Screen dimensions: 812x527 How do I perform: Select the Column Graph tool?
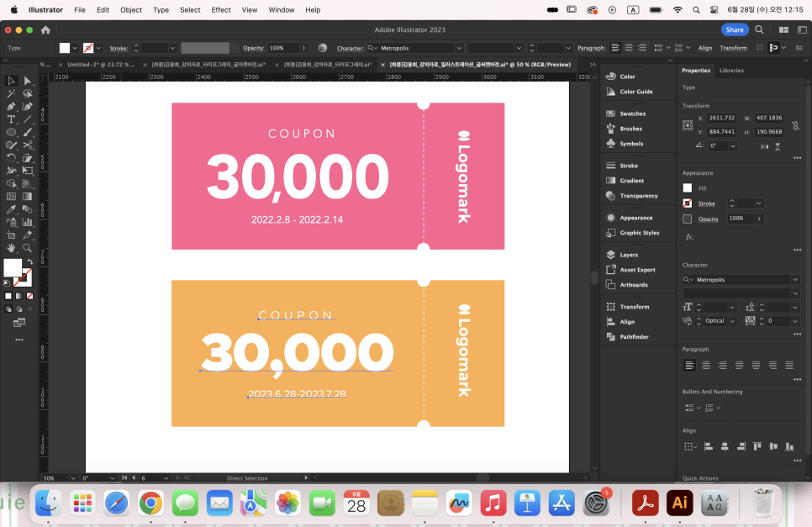(28, 222)
